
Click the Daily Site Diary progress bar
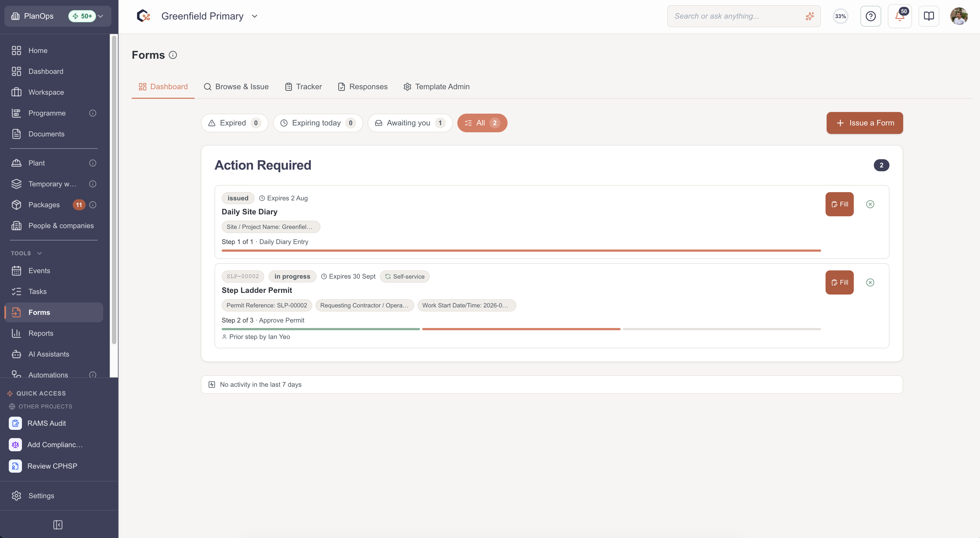coord(521,251)
